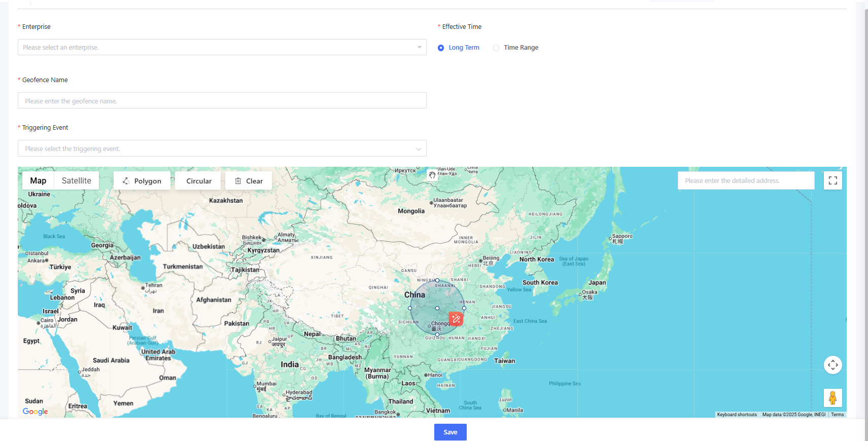This screenshot has width=868, height=441.
Task: Switch to Map view tab
Action: pyautogui.click(x=38, y=180)
